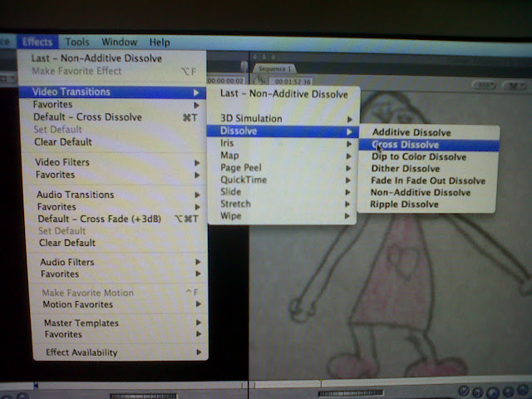532x399 pixels.
Task: Open the Tools menu
Action: (77, 42)
